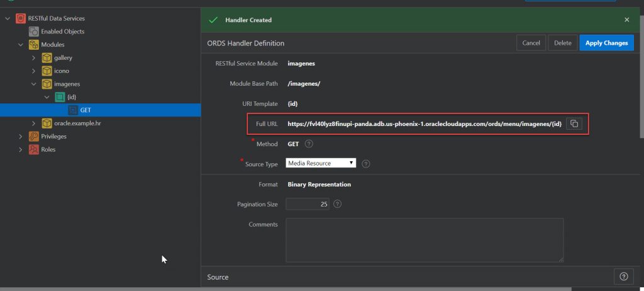Click the Pagination Size input field
The width and height of the screenshot is (644, 291).
coord(308,204)
